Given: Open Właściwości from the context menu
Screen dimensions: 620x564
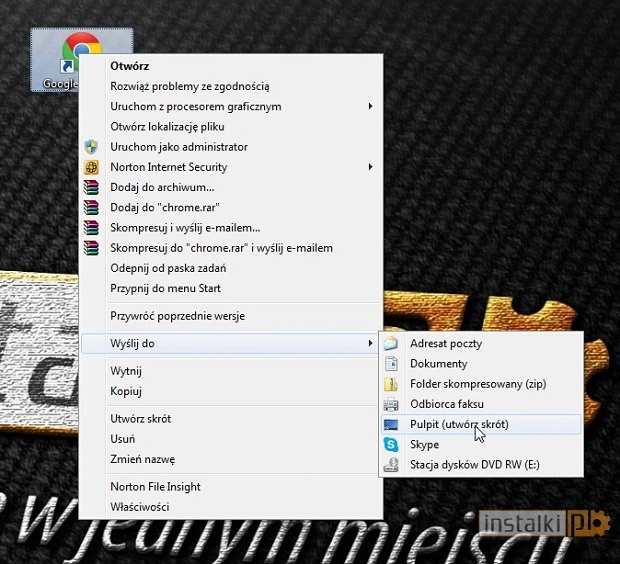Looking at the screenshot, I should [140, 507].
